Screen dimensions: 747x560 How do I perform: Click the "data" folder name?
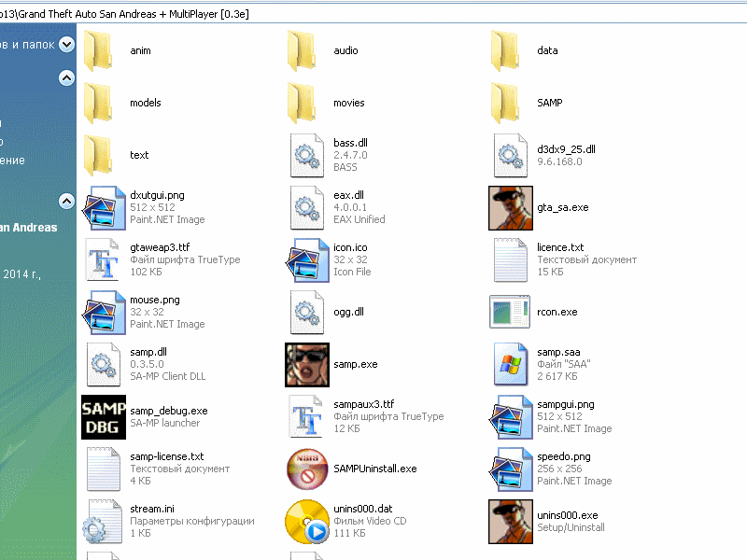(x=547, y=50)
